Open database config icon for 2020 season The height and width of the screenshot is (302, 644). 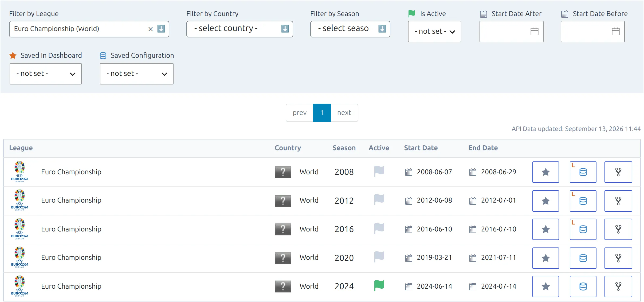click(583, 258)
